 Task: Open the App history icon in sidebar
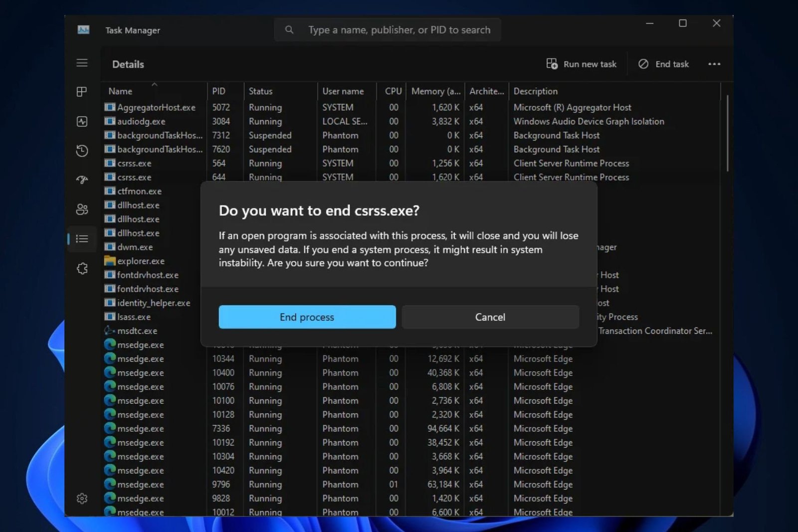(82, 151)
